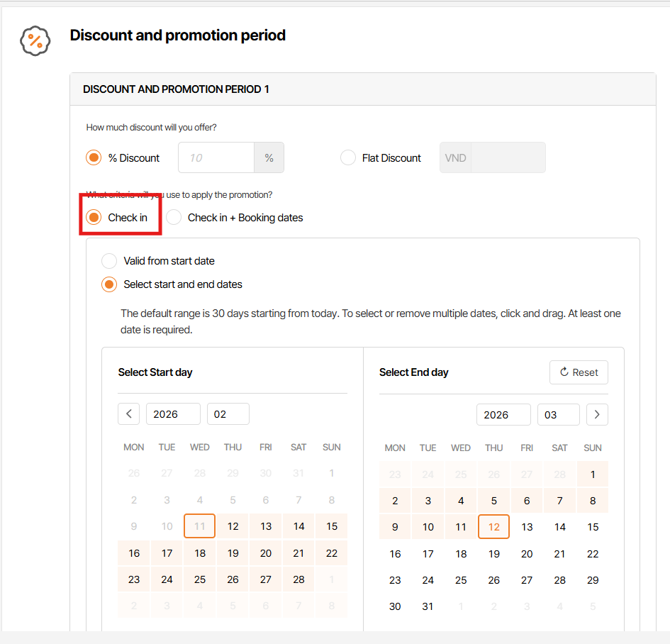Select the Check in criteria radio
This screenshot has width=670, height=644.
(x=94, y=218)
